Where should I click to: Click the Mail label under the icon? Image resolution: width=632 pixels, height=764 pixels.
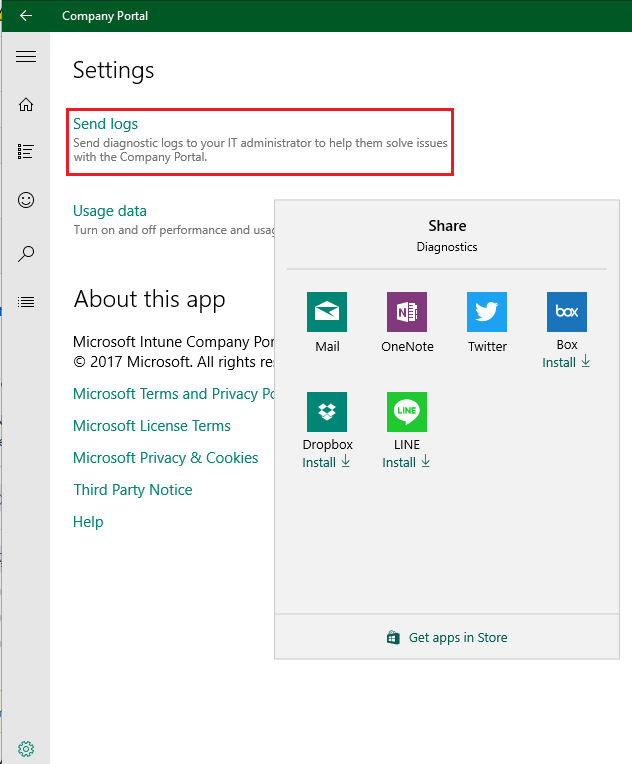click(327, 346)
